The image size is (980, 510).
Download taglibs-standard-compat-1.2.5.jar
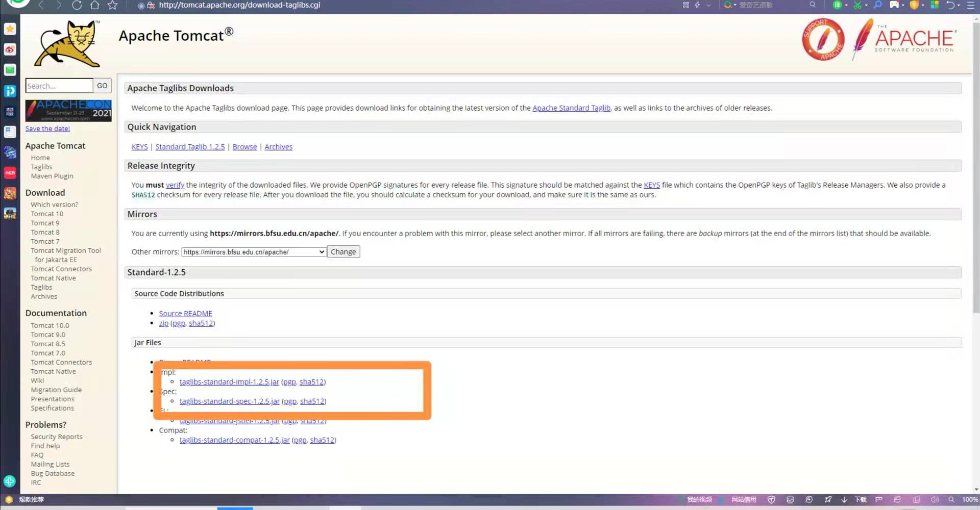pos(234,440)
